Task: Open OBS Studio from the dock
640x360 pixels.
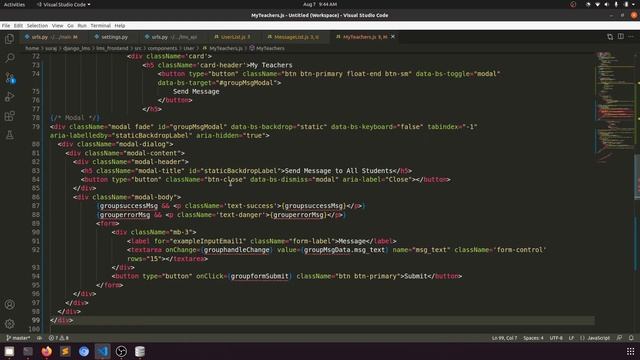Action: [x=121, y=351]
